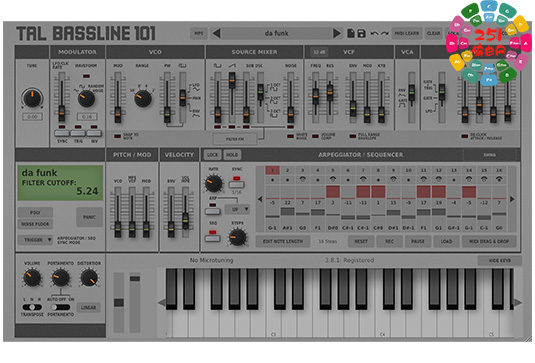Screen dimensions: 535x363
Task: Click the PANIC button
Action: click(89, 217)
